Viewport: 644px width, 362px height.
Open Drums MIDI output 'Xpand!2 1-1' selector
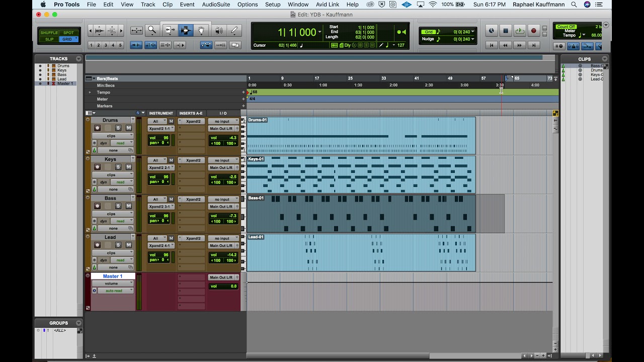(161, 129)
